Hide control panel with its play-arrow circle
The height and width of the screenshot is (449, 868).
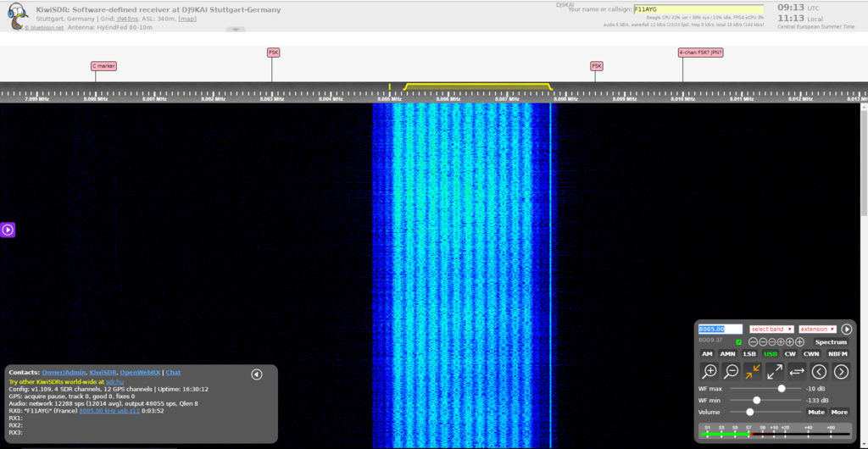[x=847, y=329]
